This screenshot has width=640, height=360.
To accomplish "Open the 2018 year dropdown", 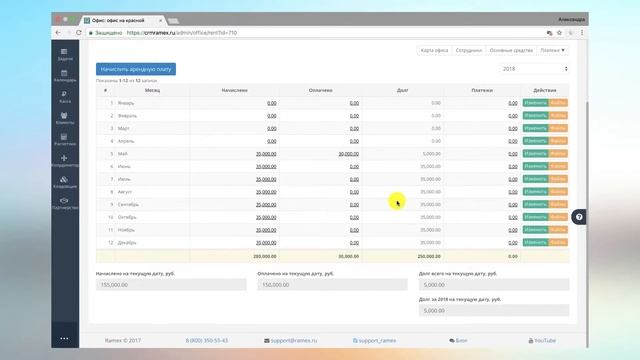I will coord(534,69).
